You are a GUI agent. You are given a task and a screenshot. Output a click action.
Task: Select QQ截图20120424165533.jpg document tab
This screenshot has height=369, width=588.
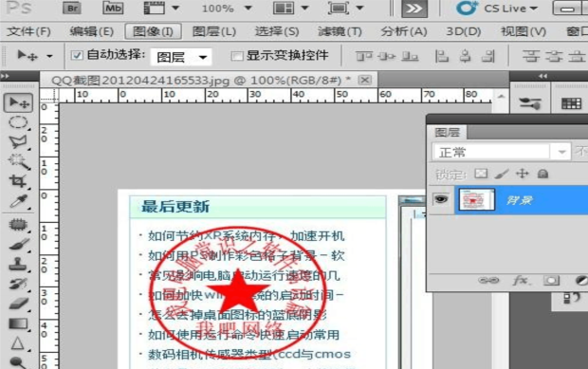201,81
